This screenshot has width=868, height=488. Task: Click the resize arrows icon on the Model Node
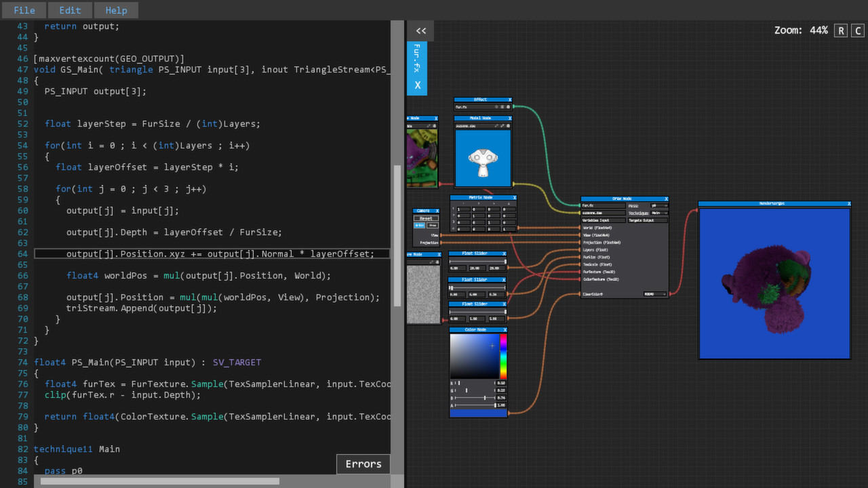click(497, 126)
